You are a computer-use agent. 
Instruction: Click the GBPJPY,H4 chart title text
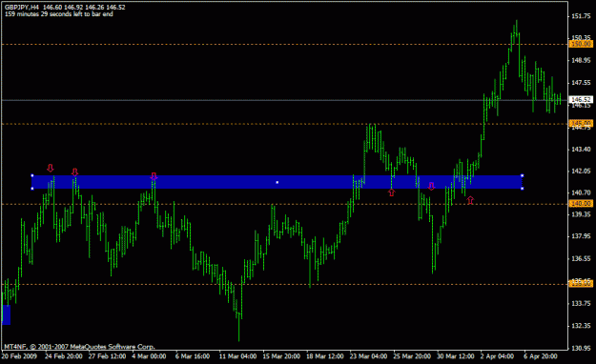pos(22,8)
